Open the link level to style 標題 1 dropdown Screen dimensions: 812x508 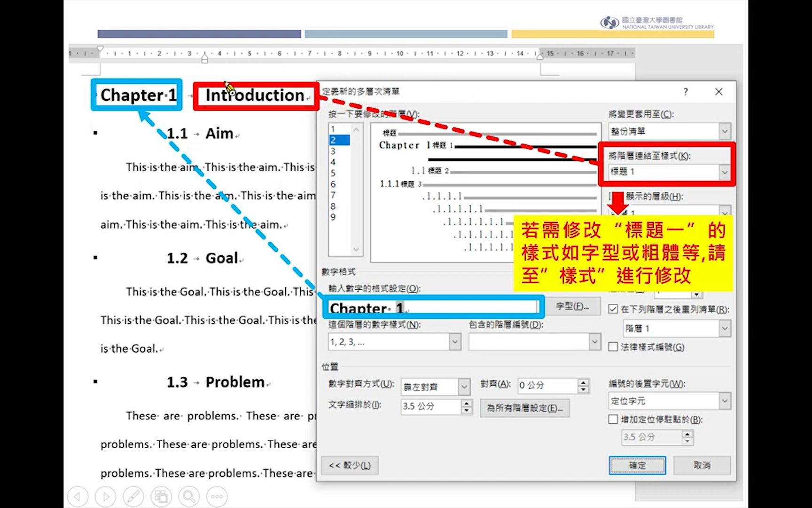click(724, 172)
